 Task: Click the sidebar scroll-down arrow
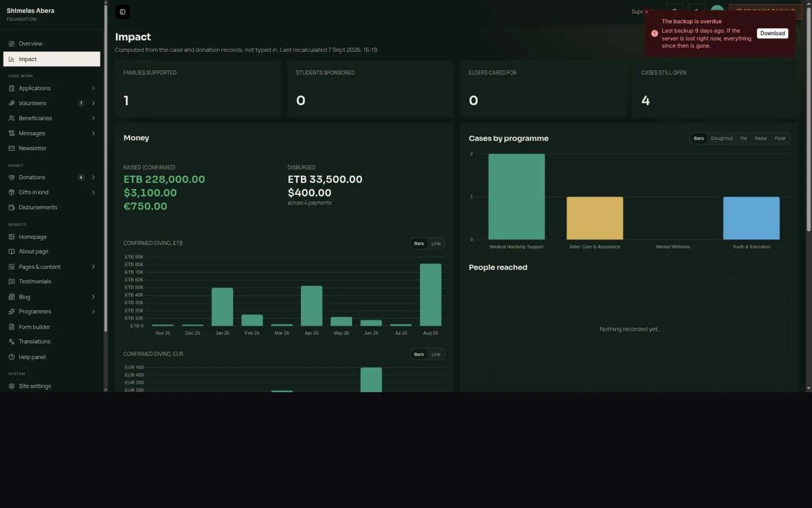(106, 390)
